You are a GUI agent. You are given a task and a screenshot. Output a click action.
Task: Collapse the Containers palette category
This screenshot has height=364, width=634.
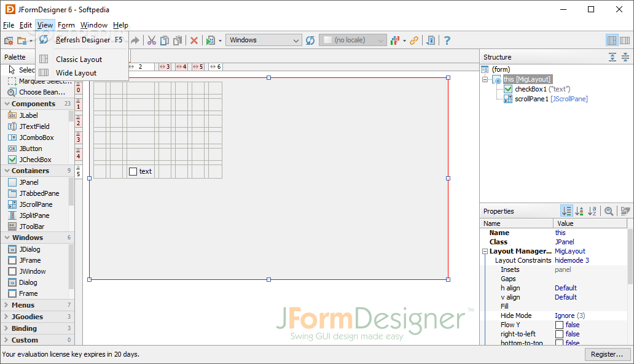click(7, 171)
